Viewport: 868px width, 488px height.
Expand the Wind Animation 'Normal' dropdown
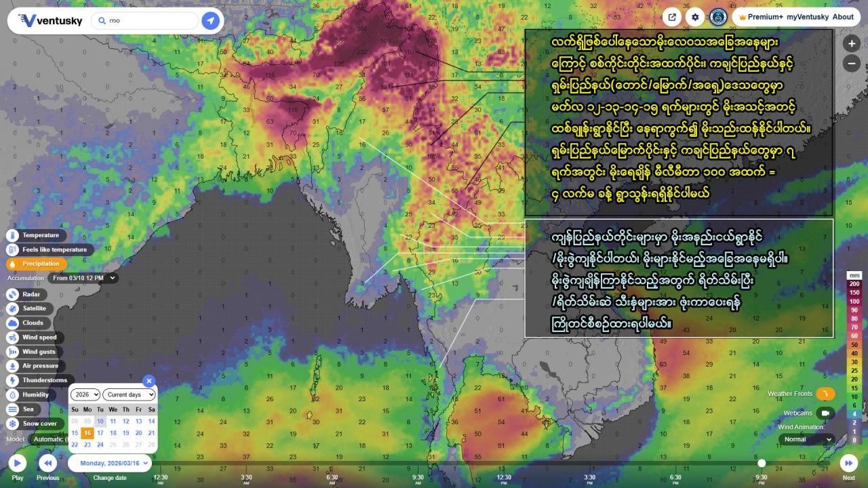807,439
